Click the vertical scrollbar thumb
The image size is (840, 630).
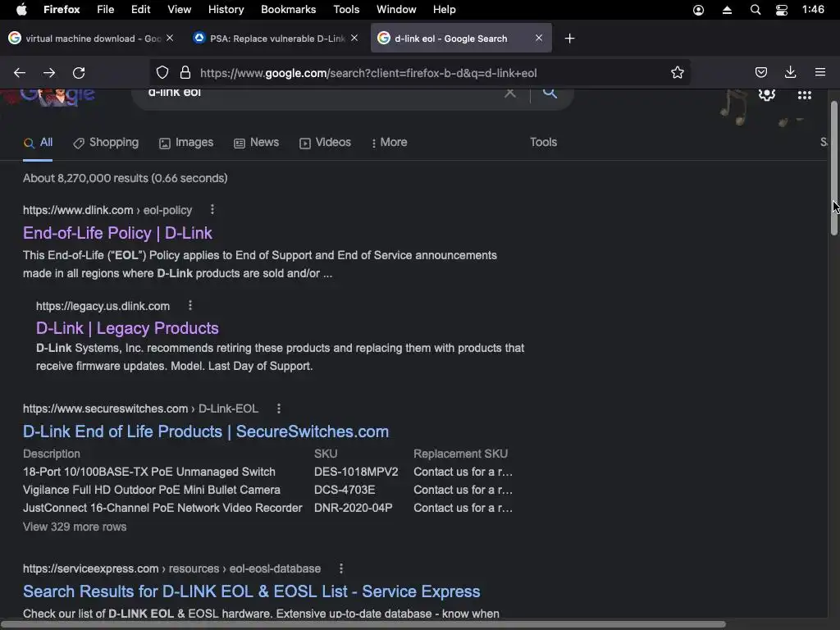[x=833, y=167]
